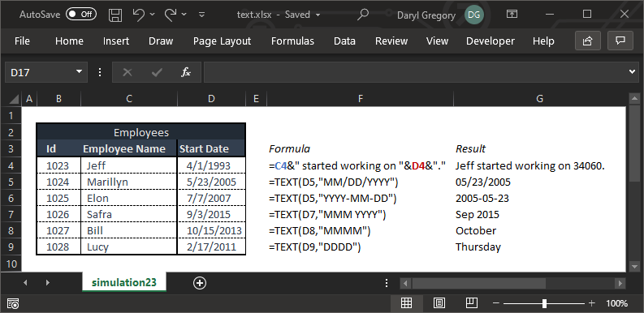The width and height of the screenshot is (644, 313).
Task: Select the date cell 5/23/2005
Action: (x=211, y=182)
